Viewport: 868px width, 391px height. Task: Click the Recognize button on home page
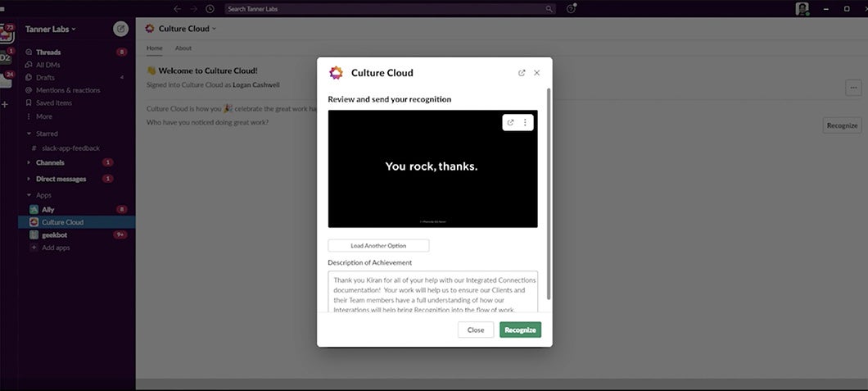(x=842, y=125)
